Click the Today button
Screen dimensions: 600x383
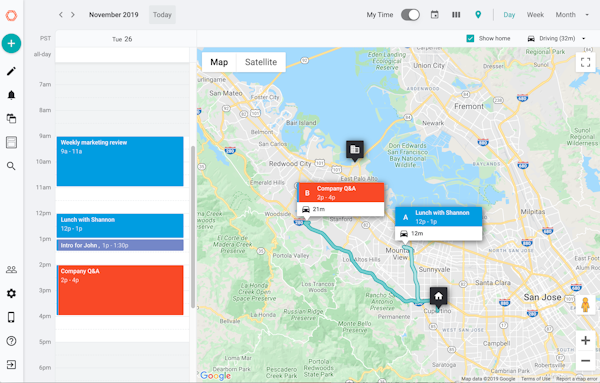162,15
